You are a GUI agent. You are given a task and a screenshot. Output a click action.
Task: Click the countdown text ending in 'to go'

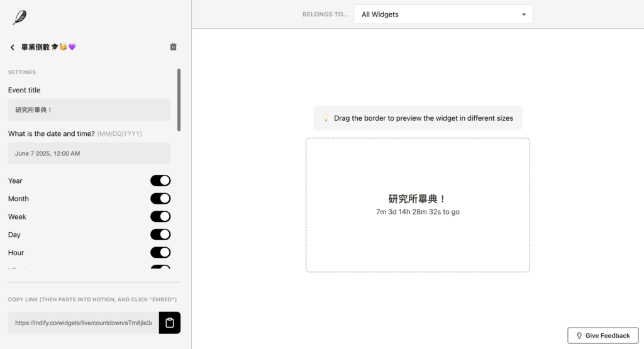click(x=418, y=212)
